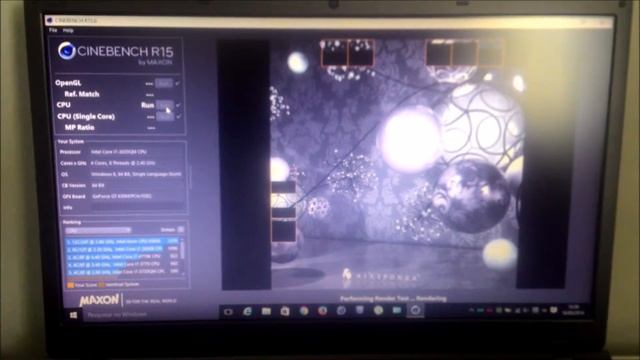Click into the Info text field
This screenshot has height=360, width=640.
point(137,208)
